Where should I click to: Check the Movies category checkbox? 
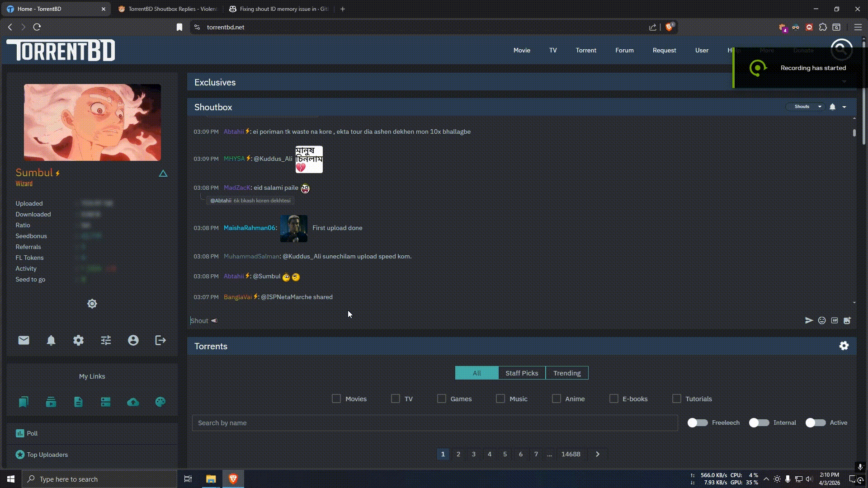[x=336, y=399]
